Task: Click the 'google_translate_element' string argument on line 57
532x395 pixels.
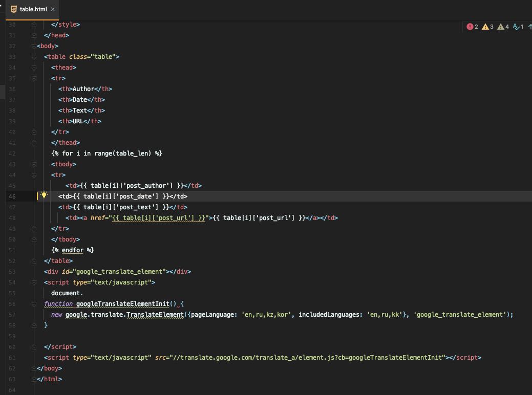Action: pyautogui.click(x=460, y=315)
